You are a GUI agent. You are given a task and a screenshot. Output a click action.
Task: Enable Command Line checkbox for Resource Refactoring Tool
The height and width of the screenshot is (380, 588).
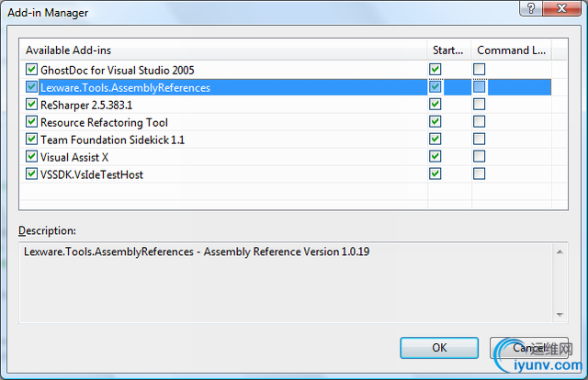coord(480,122)
